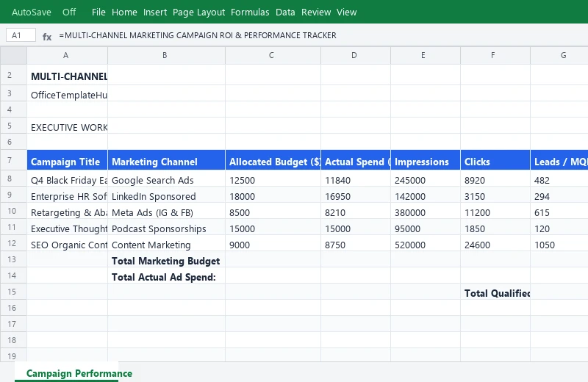Select row 7 header
588x382 pixels.
coord(13,160)
